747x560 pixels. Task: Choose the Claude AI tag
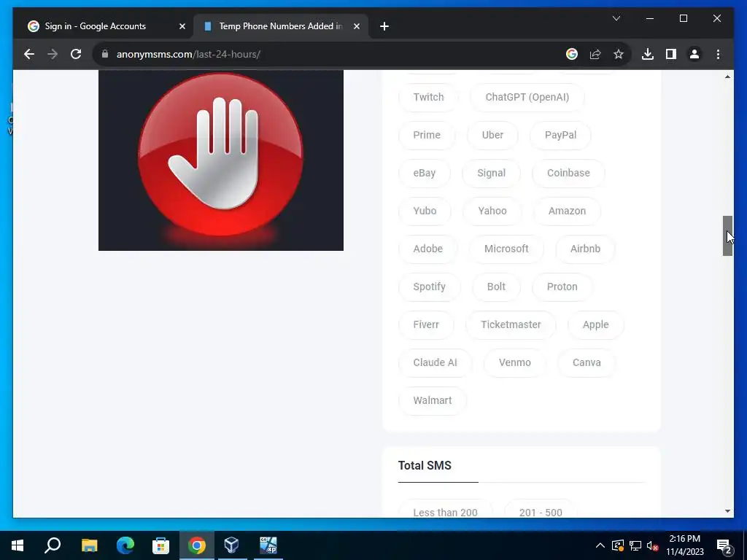pos(435,362)
